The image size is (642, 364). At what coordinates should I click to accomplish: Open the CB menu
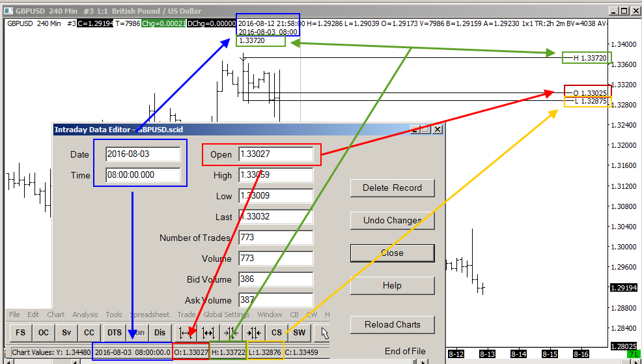point(294,315)
